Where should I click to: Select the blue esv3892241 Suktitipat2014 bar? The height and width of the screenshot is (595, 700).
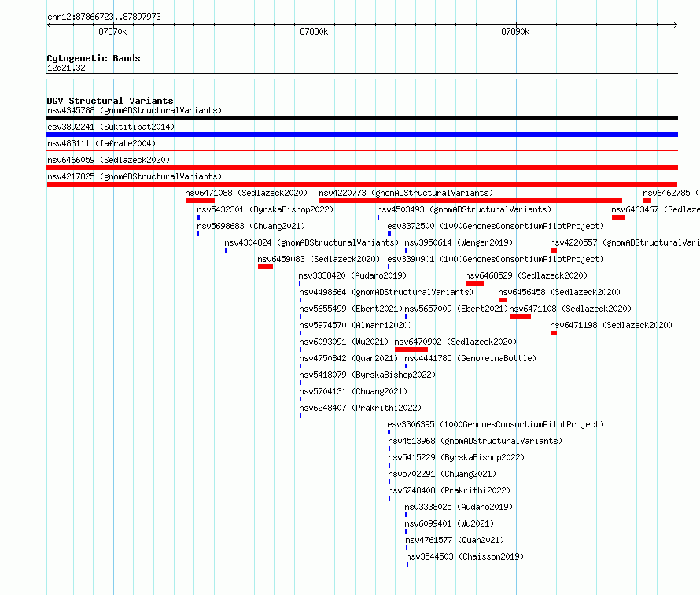coord(362,135)
